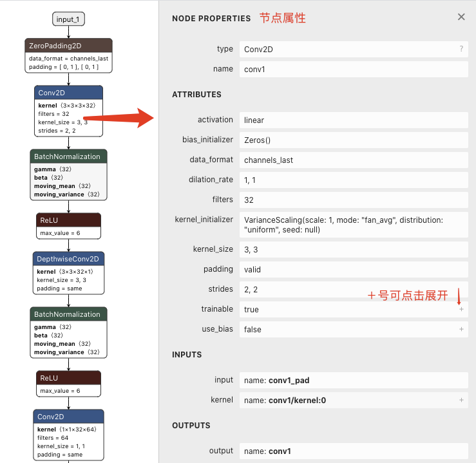Viewport: 476px width, 463px height.
Task: Click moving_mean (32) in second BatchNormalization node
Action: click(x=62, y=343)
